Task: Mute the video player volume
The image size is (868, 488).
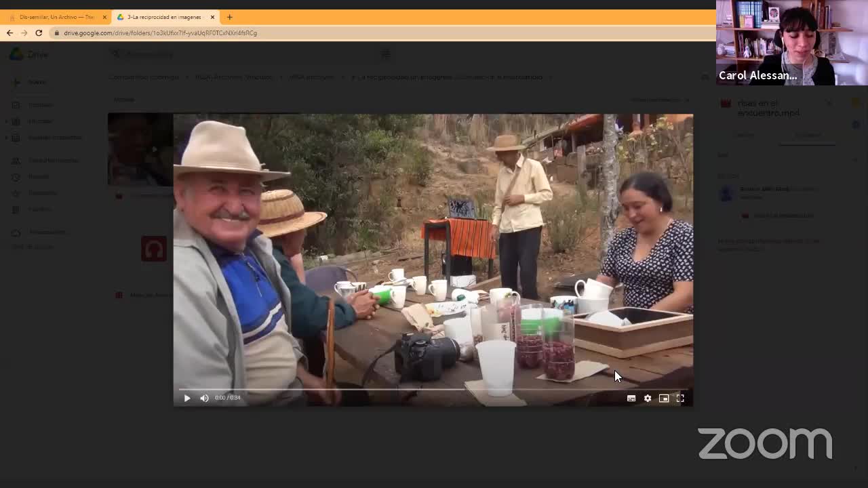Action: (x=204, y=398)
